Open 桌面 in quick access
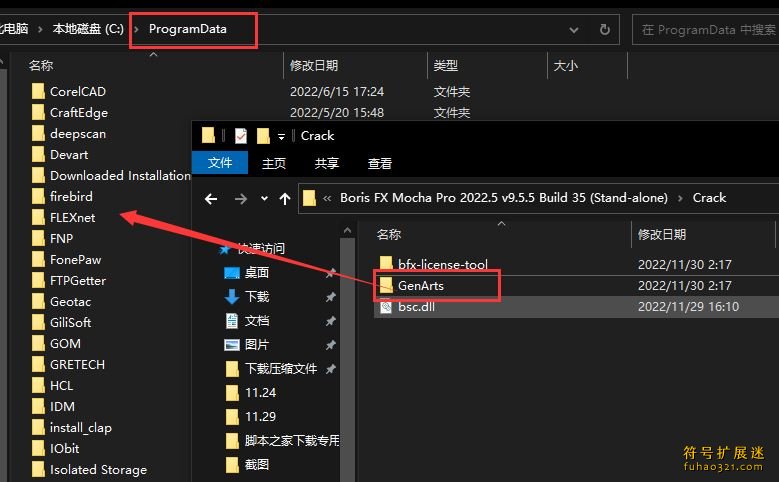779x482 pixels. [x=247, y=272]
